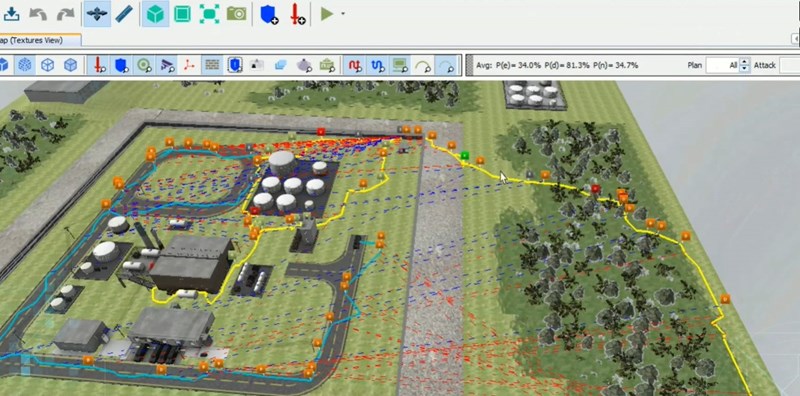Decrement the Plan spinner down arrow

744,69
